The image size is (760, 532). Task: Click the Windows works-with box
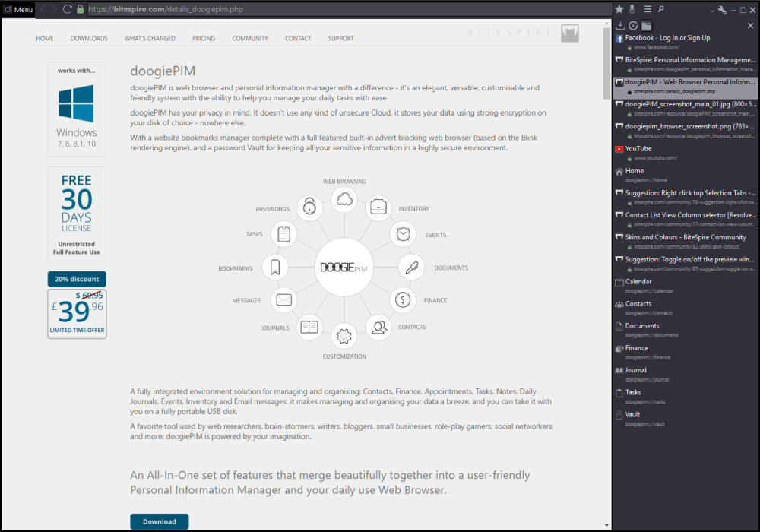pyautogui.click(x=77, y=109)
